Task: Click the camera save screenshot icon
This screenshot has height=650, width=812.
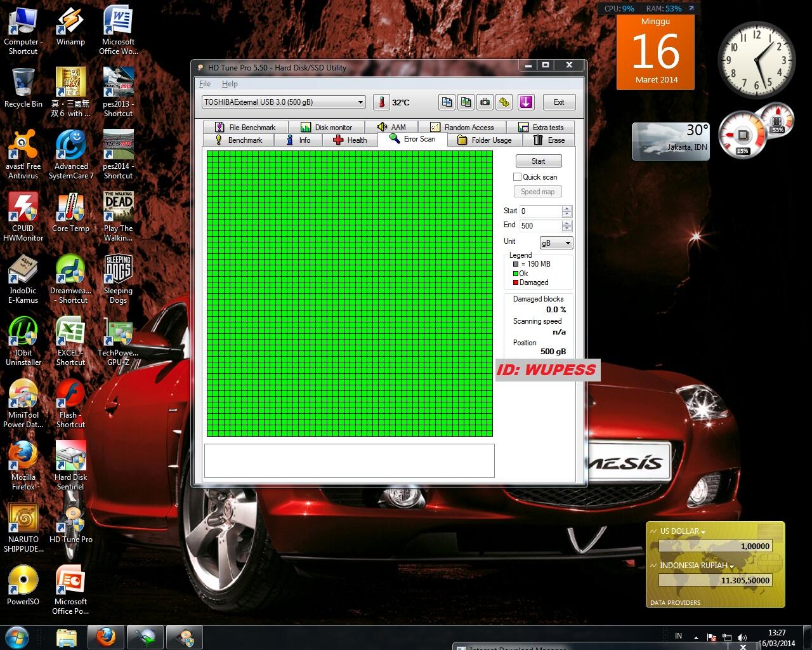Action: pyautogui.click(x=485, y=102)
